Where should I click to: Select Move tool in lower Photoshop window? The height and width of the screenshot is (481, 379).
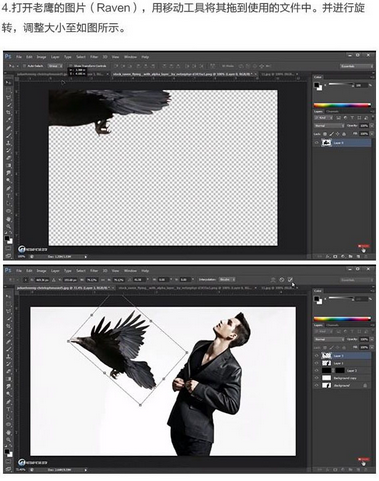(9, 296)
